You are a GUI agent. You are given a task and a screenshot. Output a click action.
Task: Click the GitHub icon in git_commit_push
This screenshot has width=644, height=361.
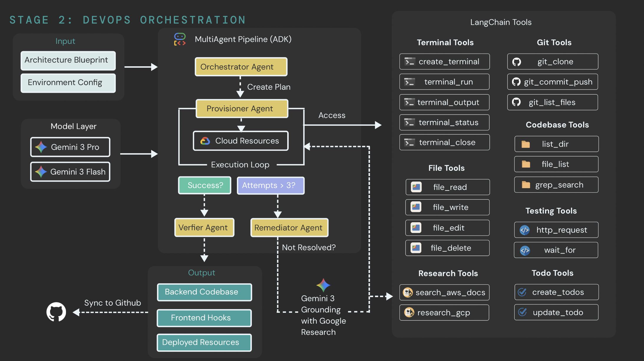[x=516, y=82]
